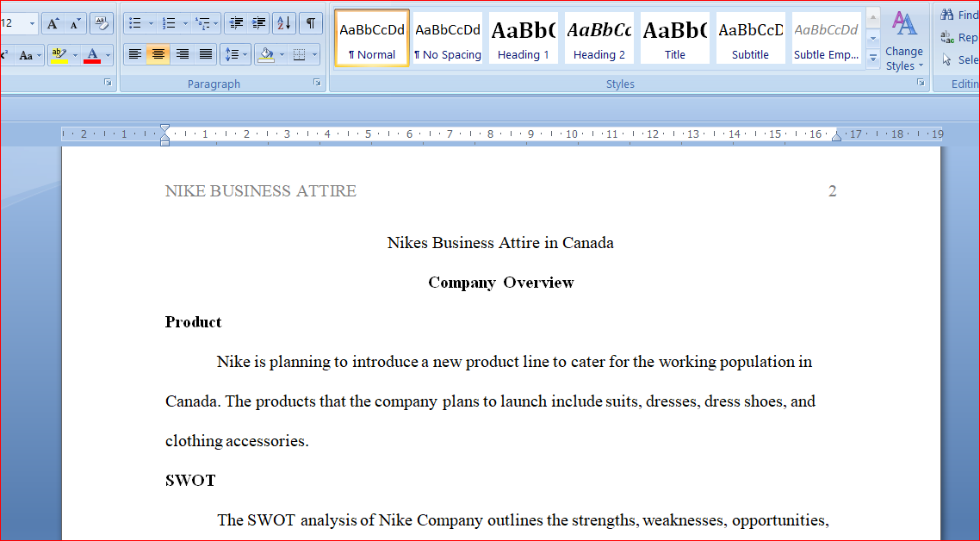The height and width of the screenshot is (541, 980).
Task: Click the Company Overview heading
Action: click(x=500, y=283)
